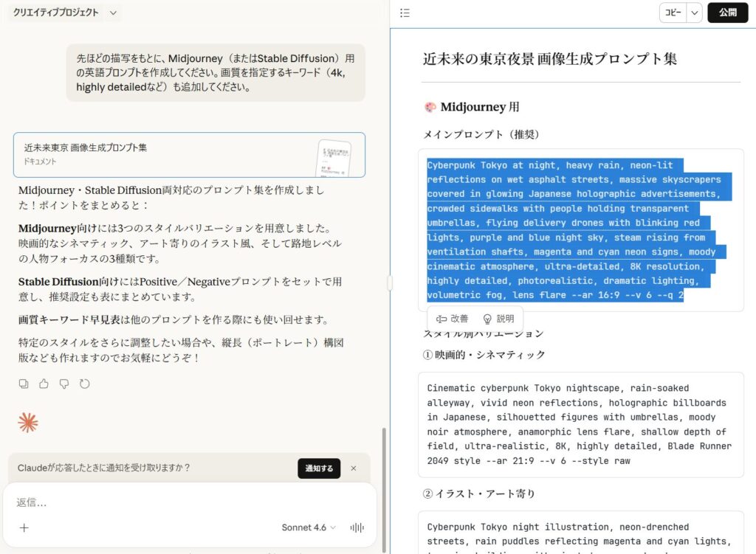756x554 pixels.
Task: Open the Sonnet 4.6 model selector
Action: pyautogui.click(x=306, y=527)
